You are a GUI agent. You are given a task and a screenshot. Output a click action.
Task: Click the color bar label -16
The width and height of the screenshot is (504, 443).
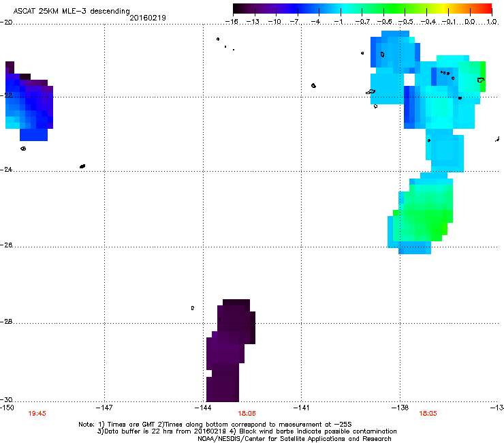[232, 22]
